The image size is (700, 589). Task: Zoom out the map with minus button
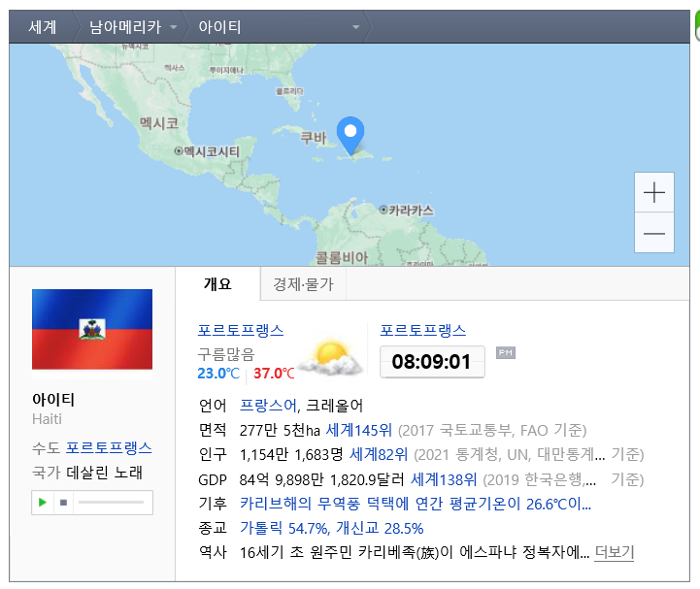(x=654, y=233)
